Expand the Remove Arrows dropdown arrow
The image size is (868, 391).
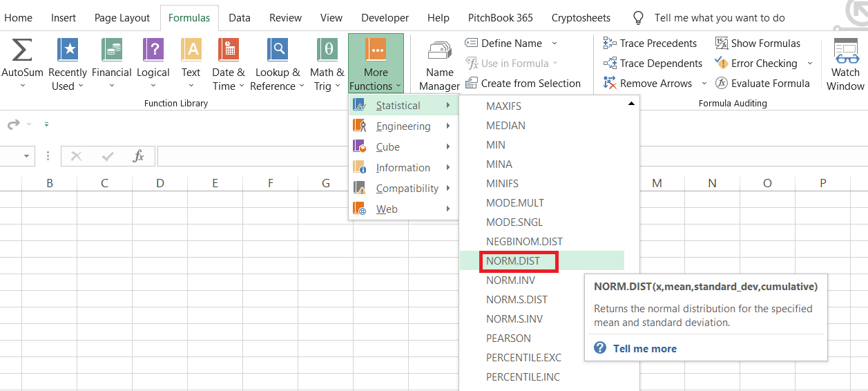704,84
